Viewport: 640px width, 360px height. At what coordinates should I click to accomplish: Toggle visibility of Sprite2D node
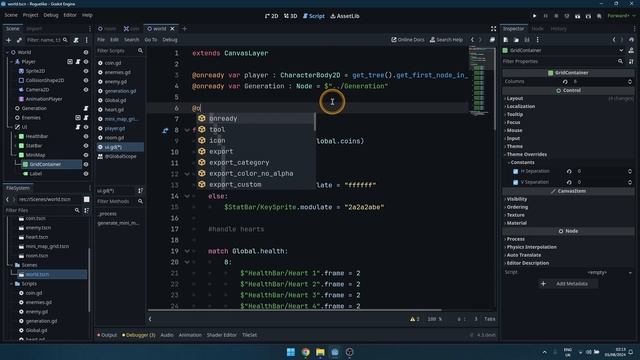(x=86, y=71)
